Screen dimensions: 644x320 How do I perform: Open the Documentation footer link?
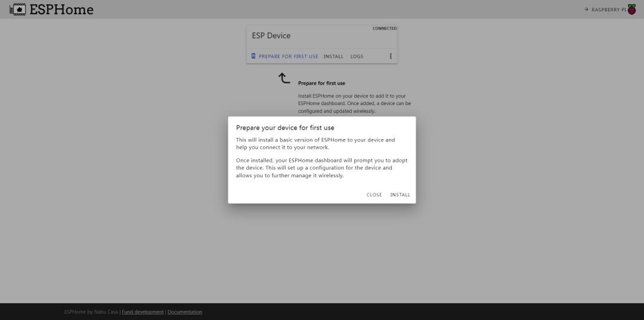click(x=185, y=312)
